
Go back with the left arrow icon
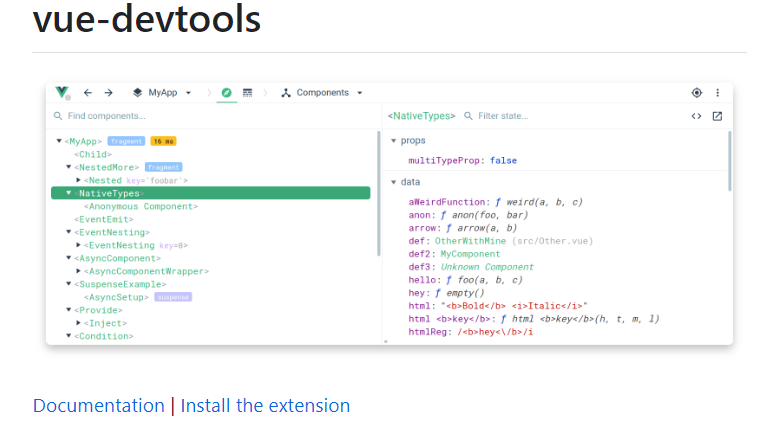tap(88, 93)
